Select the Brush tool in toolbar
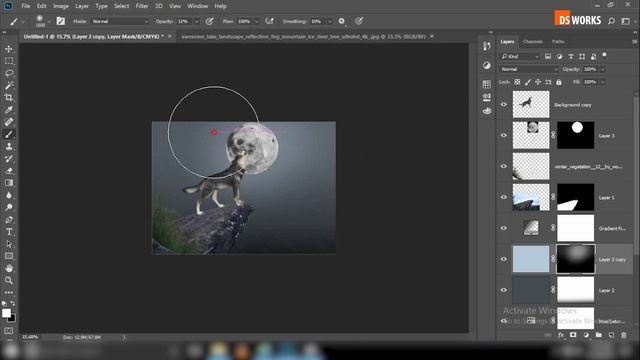This screenshot has width=640, height=360. click(x=9, y=134)
